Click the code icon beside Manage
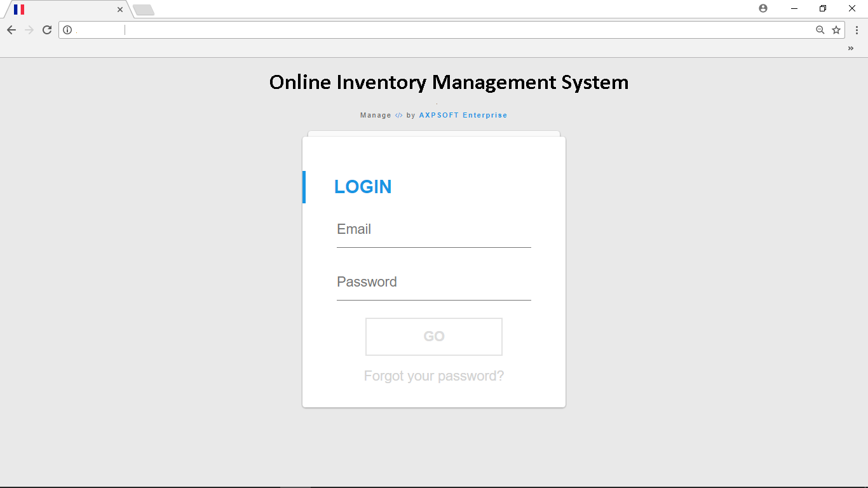Image resolution: width=868 pixels, height=488 pixels. [399, 115]
